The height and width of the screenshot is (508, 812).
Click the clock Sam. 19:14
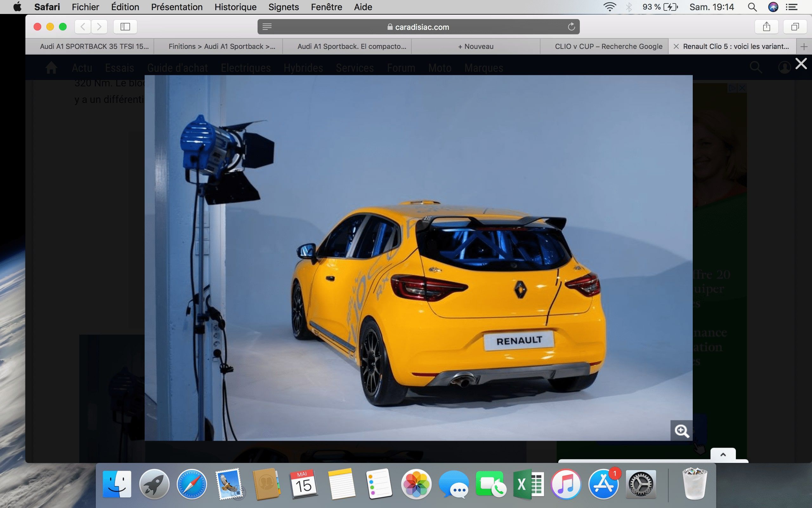coord(712,7)
